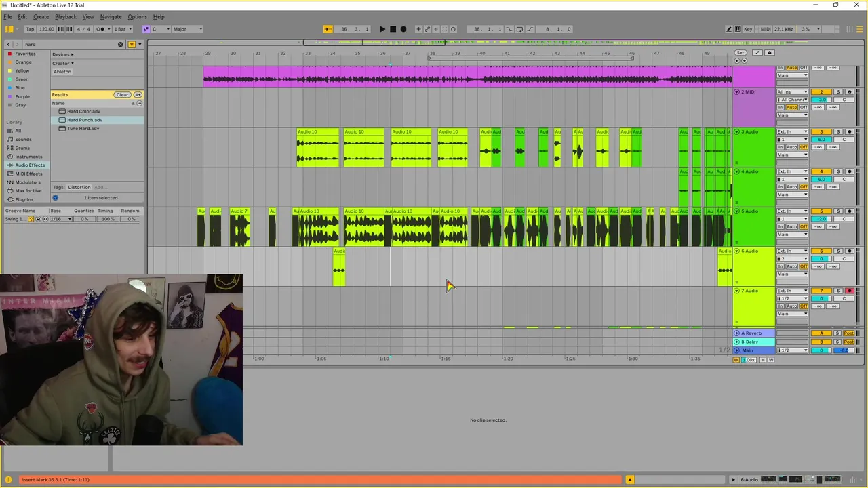This screenshot has height=488, width=868.
Task: Select Tune Hard.adv preset
Action: point(83,129)
